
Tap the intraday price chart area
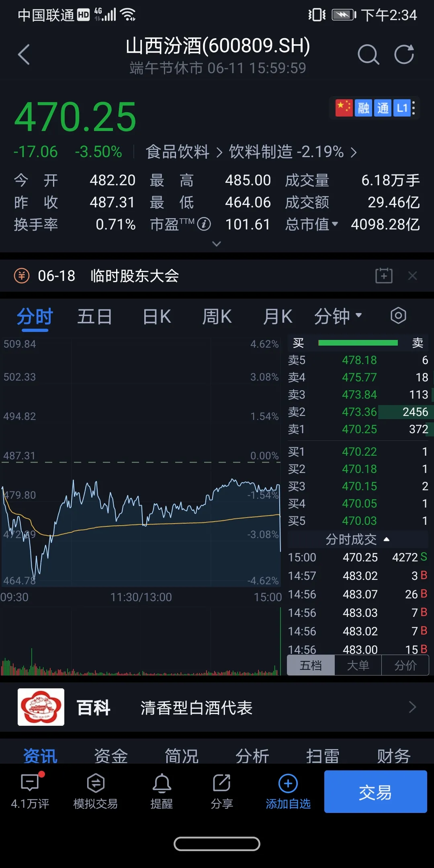(141, 462)
